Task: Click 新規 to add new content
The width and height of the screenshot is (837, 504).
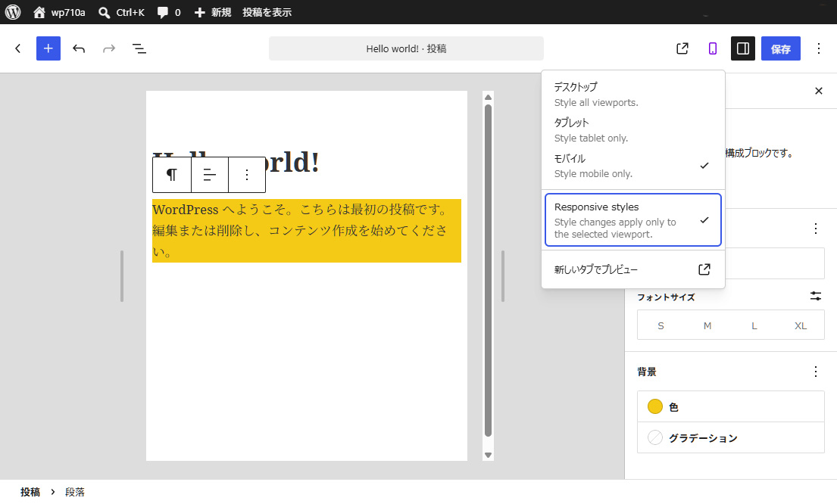Action: coord(212,12)
